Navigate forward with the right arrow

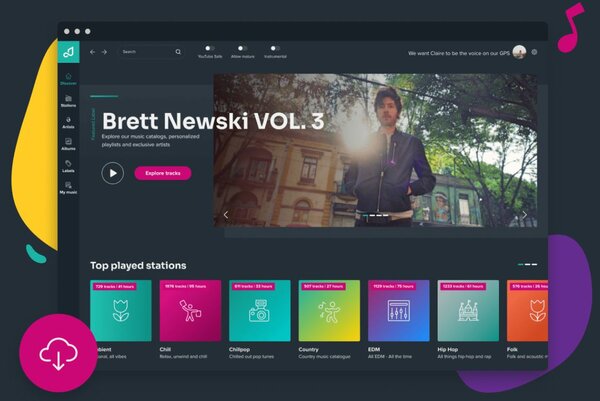104,52
